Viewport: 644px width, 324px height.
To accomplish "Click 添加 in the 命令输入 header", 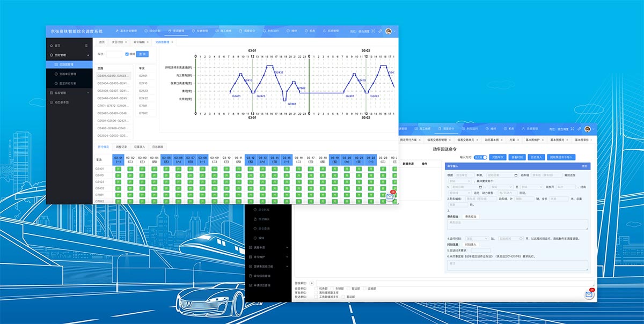I will pos(584,166).
